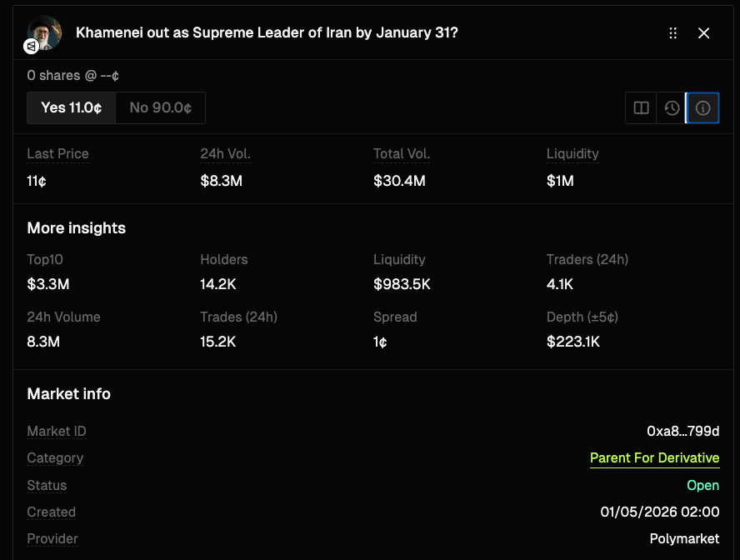The image size is (740, 560).
Task: Click the Market ID label
Action: (57, 432)
